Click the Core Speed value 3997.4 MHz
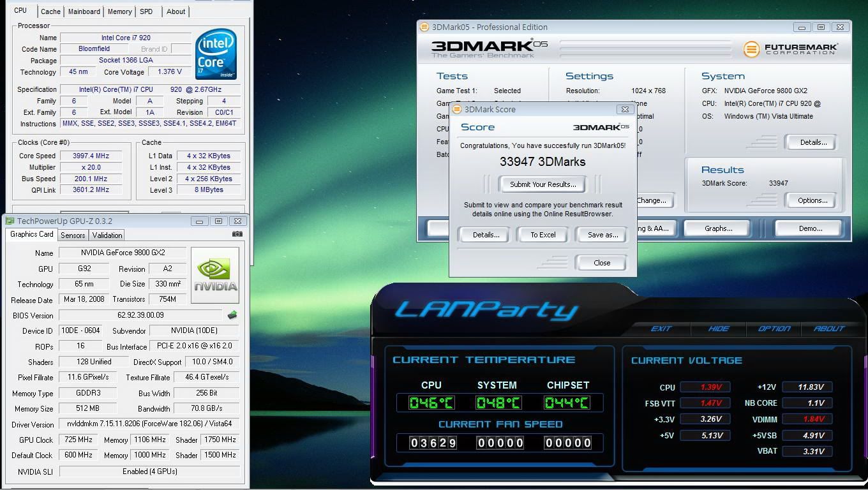 91,156
